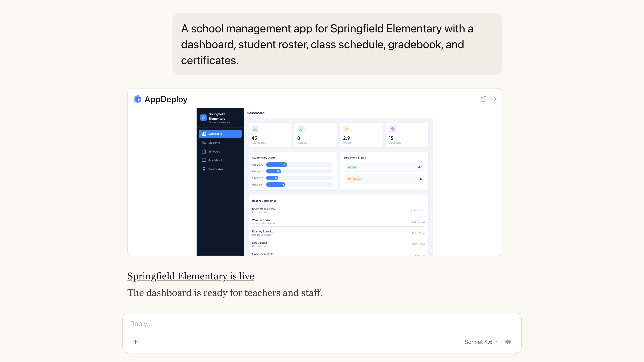Click the Gradebook book icon
Viewport: 644px width, 362px height.
tap(204, 160)
